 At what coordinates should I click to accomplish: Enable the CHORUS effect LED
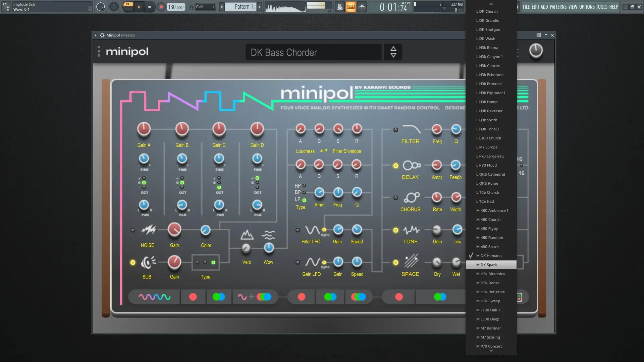tap(396, 198)
